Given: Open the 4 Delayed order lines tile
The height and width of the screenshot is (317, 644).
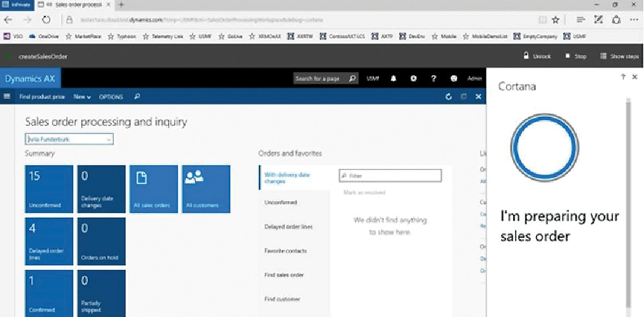Looking at the screenshot, I should [49, 241].
